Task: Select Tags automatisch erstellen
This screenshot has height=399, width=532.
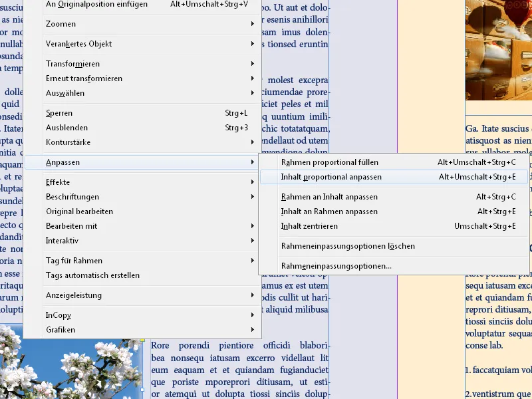Action: 142,275
